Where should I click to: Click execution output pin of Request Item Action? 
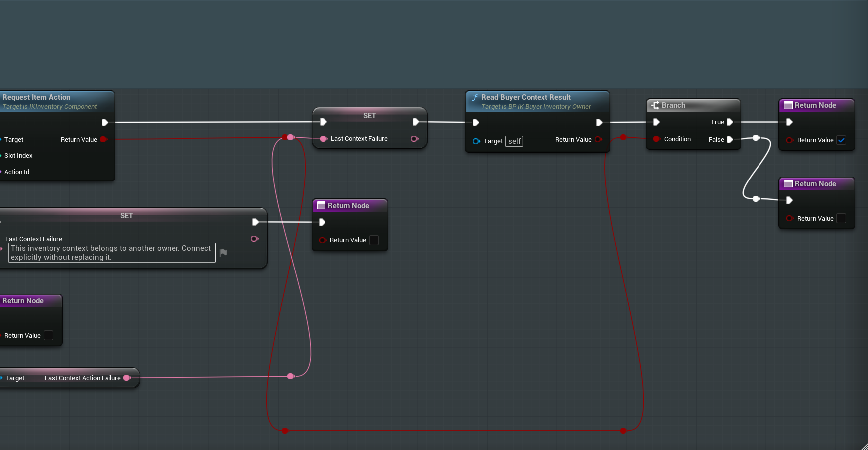105,122
